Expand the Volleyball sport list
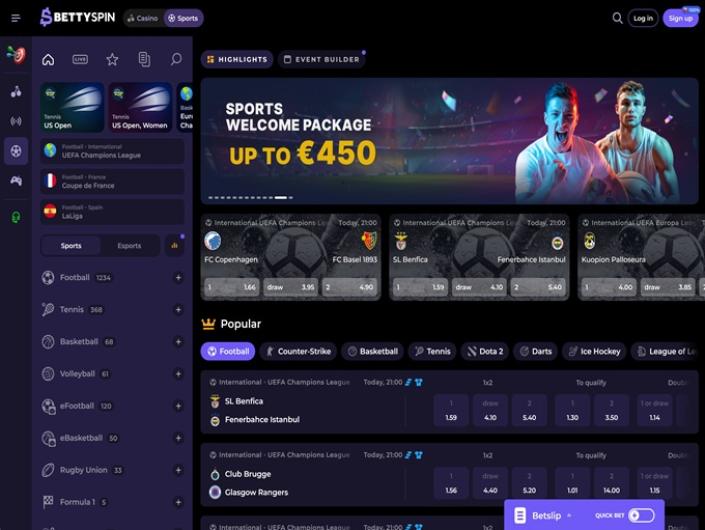This screenshot has width=705, height=530. pyautogui.click(x=178, y=374)
